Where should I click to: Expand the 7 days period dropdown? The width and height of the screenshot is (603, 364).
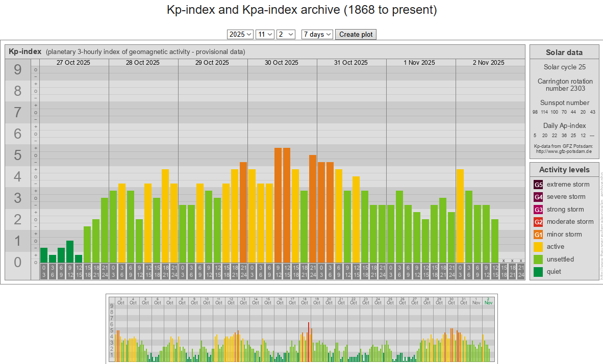point(317,34)
